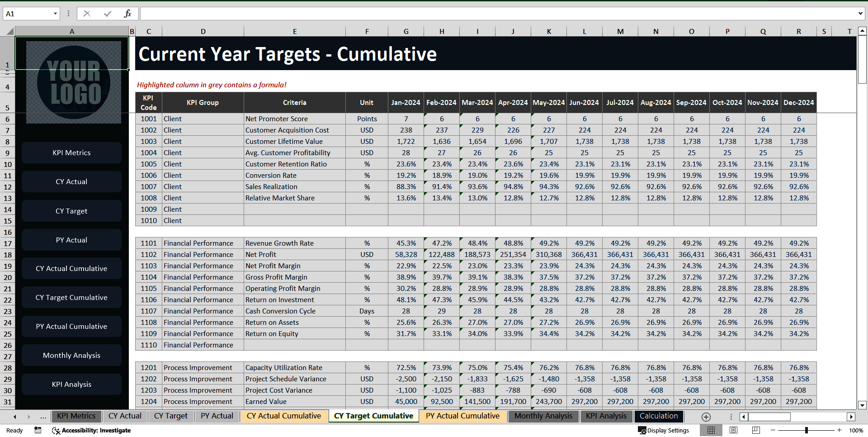Open the Calculation sheet tab
Screen dimensions: 868x437
[x=659, y=416]
